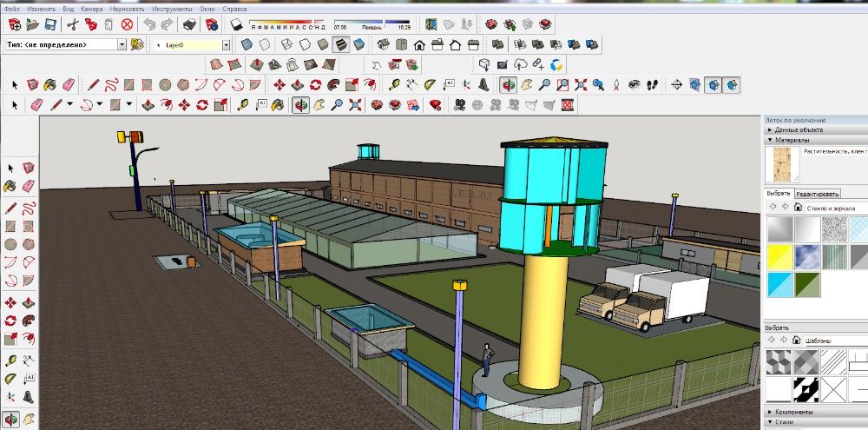Open the 'Справка' menu
This screenshot has width=868, height=430.
coord(234,9)
